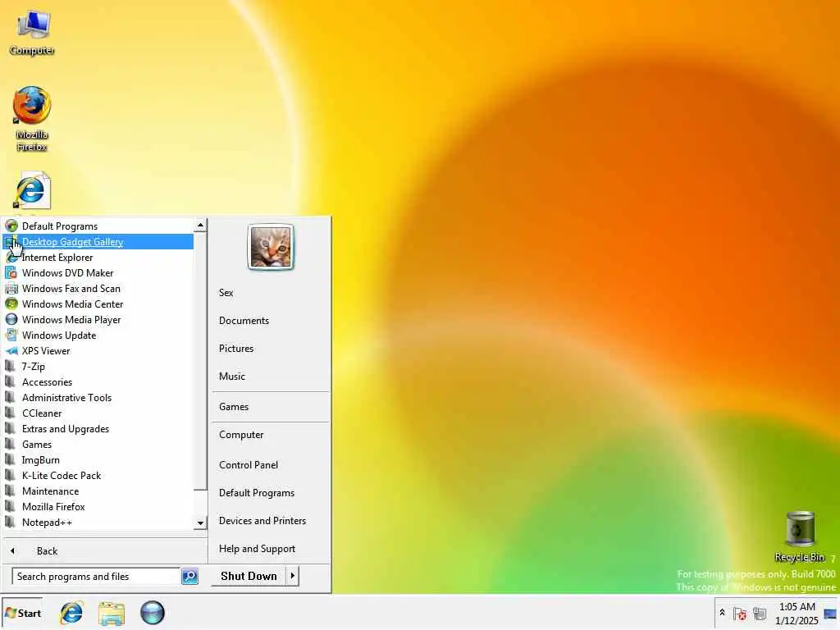Click the programs list scrollbar thumb
Image resolution: width=840 pixels, height=630 pixels.
200,361
